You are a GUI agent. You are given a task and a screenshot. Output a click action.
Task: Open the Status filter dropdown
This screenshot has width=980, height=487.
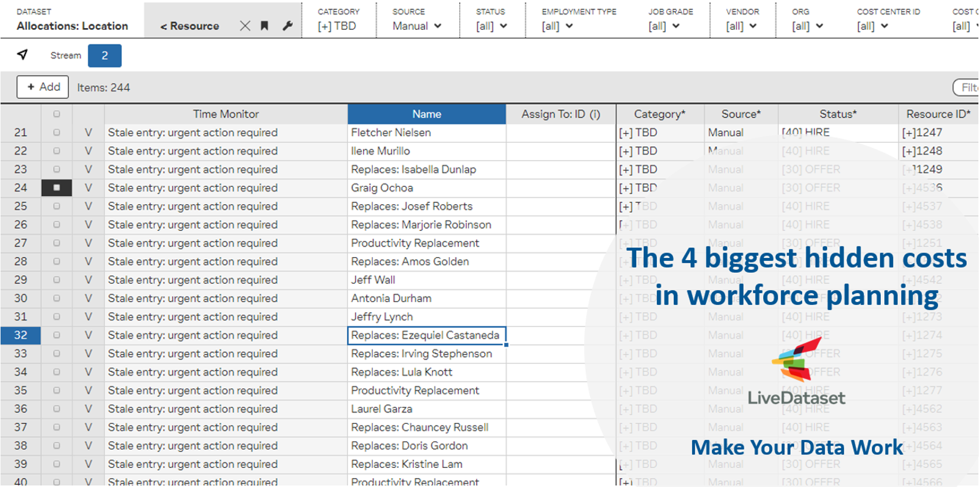pos(491,26)
